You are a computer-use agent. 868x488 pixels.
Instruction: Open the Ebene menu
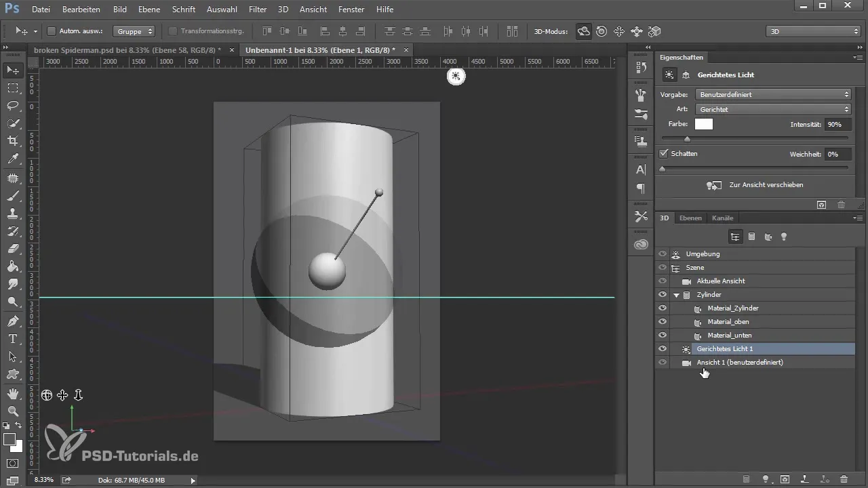pyautogui.click(x=151, y=9)
